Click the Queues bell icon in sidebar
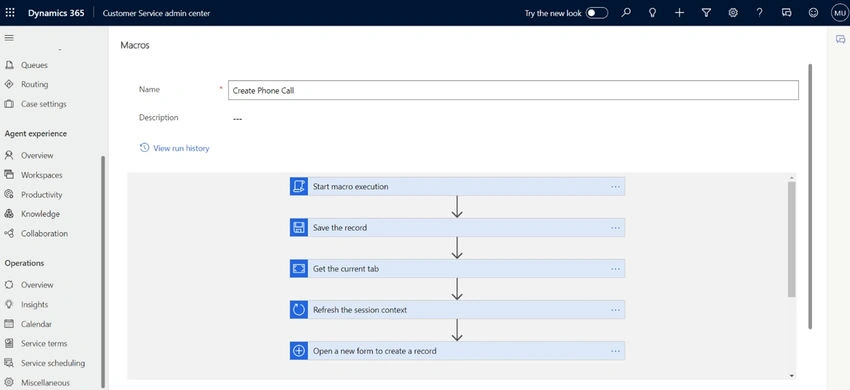This screenshot has height=390, width=850. point(9,65)
